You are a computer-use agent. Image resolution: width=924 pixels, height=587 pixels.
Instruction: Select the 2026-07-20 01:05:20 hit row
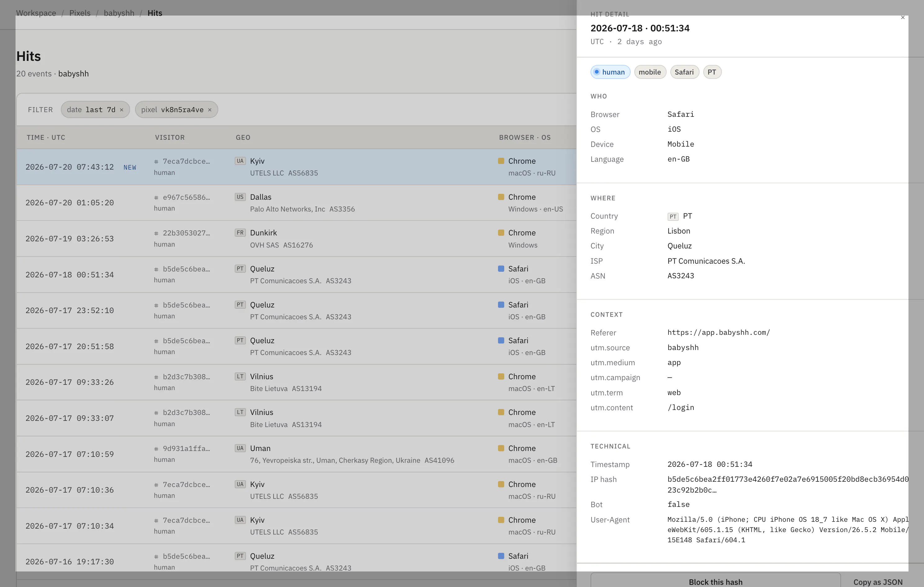coord(296,203)
